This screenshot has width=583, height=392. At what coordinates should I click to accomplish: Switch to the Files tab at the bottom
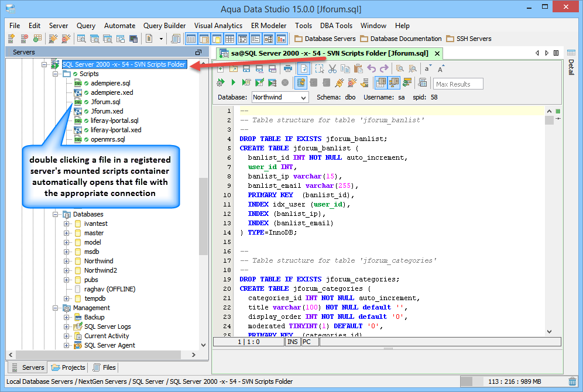pyautogui.click(x=104, y=367)
